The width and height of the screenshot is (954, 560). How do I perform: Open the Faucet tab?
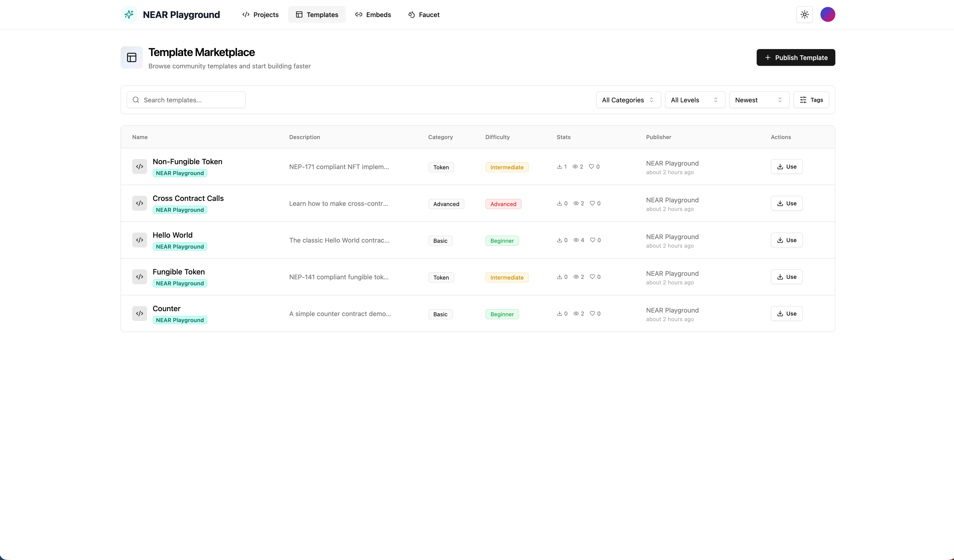coord(424,14)
